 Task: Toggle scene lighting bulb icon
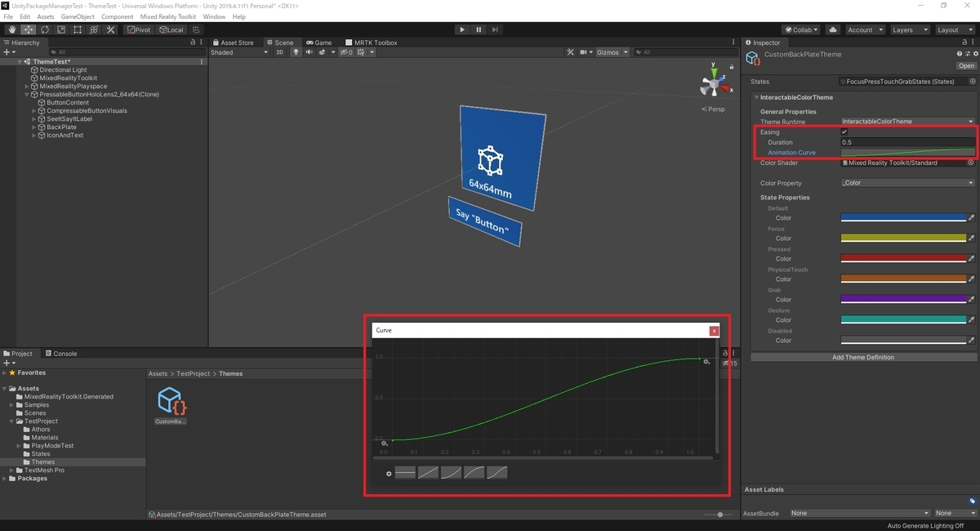[x=296, y=52]
